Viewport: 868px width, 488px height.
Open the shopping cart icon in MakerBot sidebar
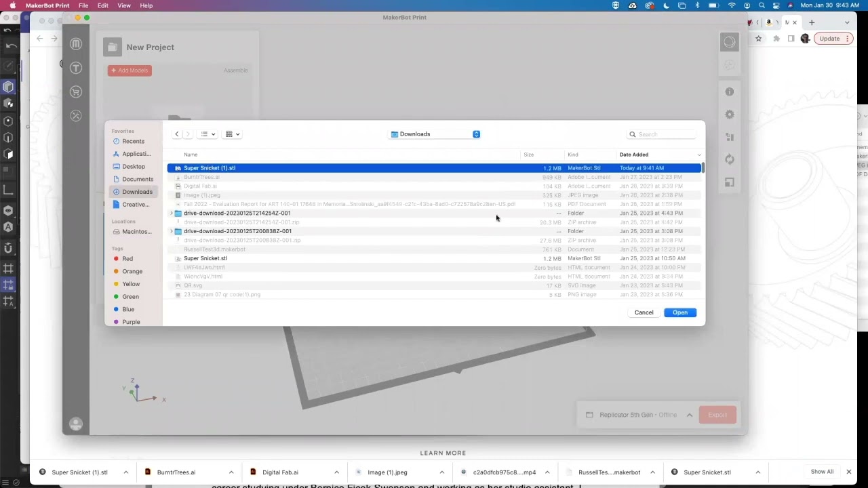point(76,91)
